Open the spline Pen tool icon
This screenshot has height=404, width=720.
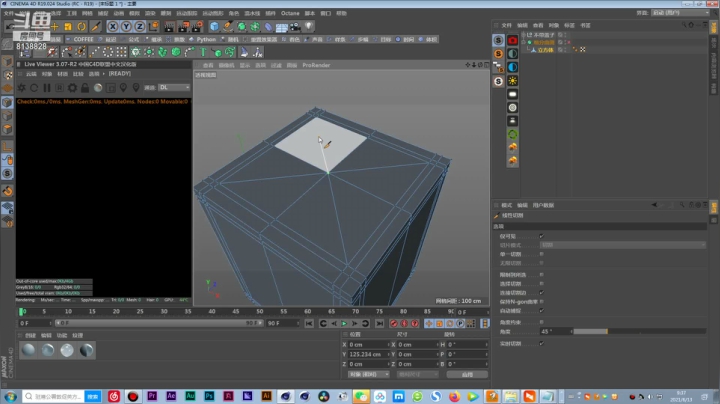point(228,27)
